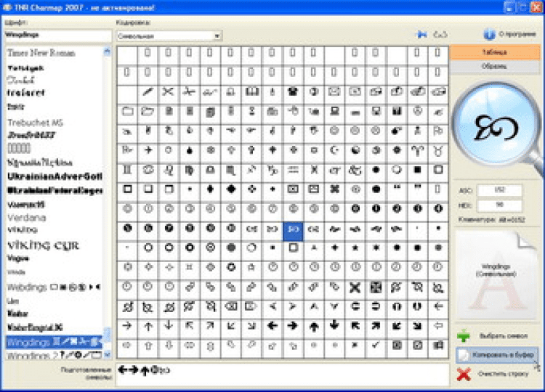Select the crescent moon symbol
The width and height of the screenshot is (545, 392).
334,150
